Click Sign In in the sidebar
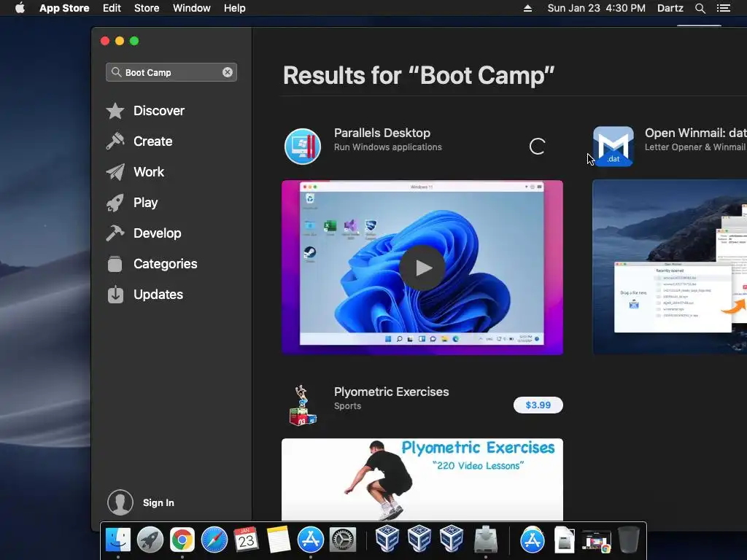The width and height of the screenshot is (747, 560). [158, 503]
